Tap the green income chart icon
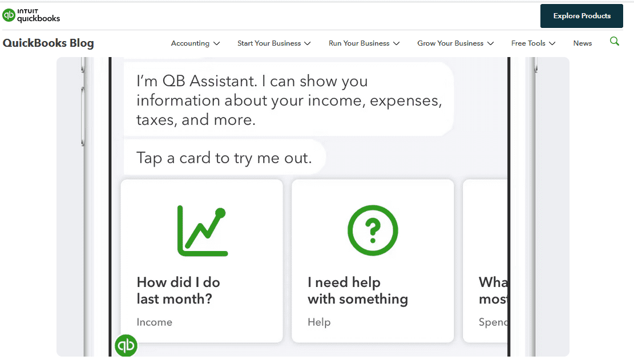Screen dimensions: 634x364 pyautogui.click(x=203, y=231)
